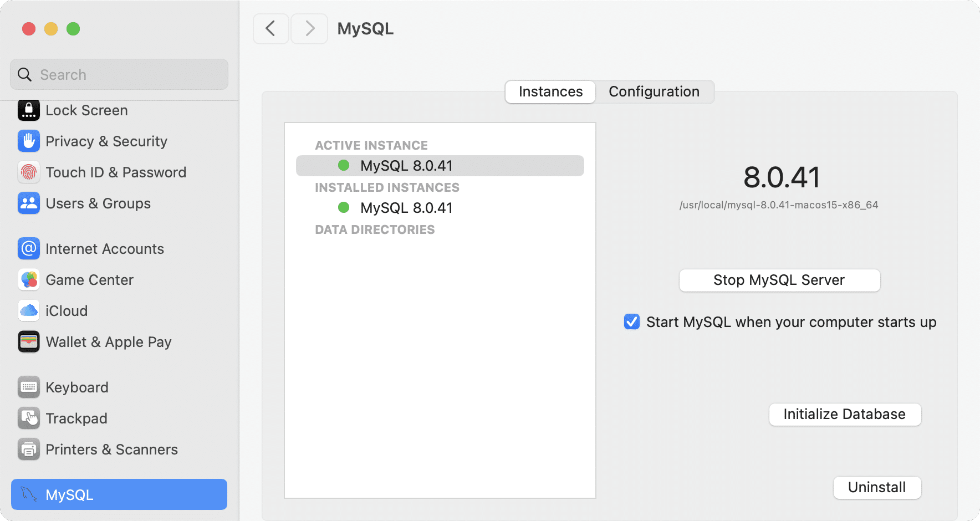The width and height of the screenshot is (980, 521).
Task: Disable Start MySQL at computer startup
Action: (631, 321)
